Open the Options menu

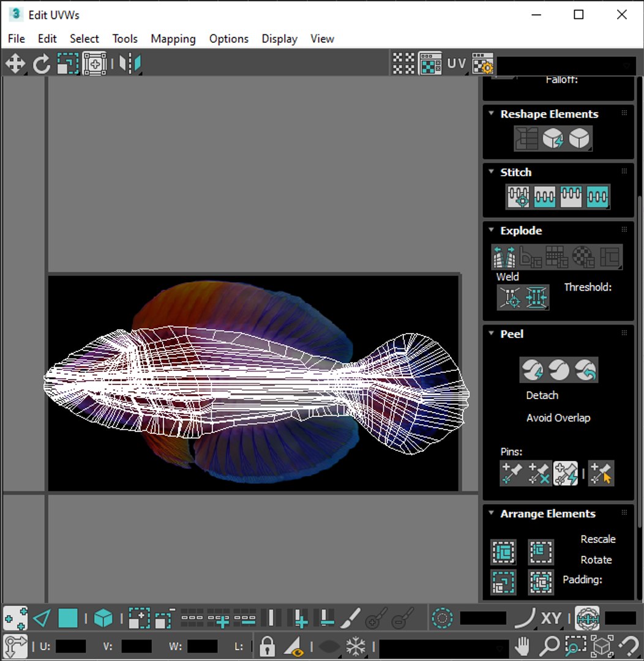click(x=229, y=39)
